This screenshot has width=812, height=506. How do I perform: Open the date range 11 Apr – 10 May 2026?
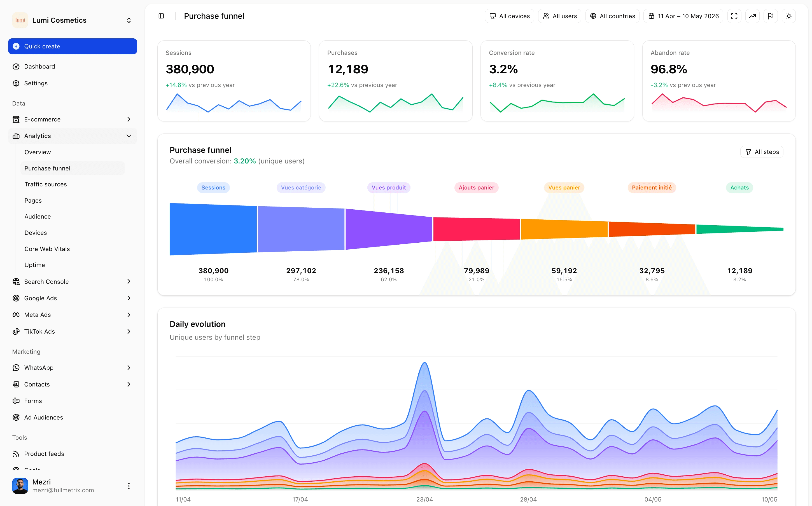683,16
